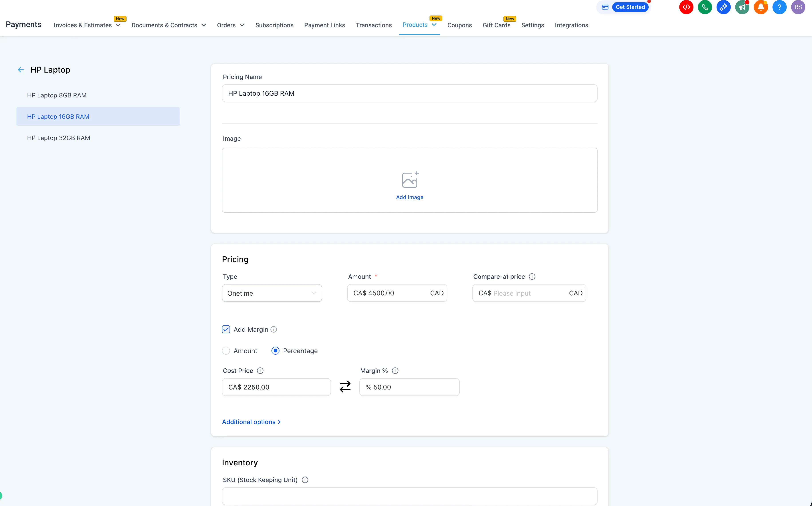
Task: Switch to the Transactions tab
Action: coord(374,25)
